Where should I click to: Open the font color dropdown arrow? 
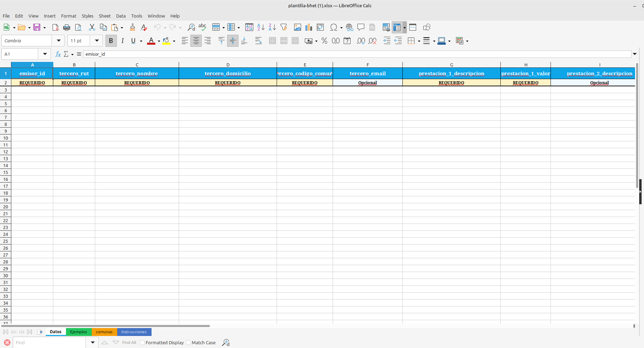click(158, 41)
